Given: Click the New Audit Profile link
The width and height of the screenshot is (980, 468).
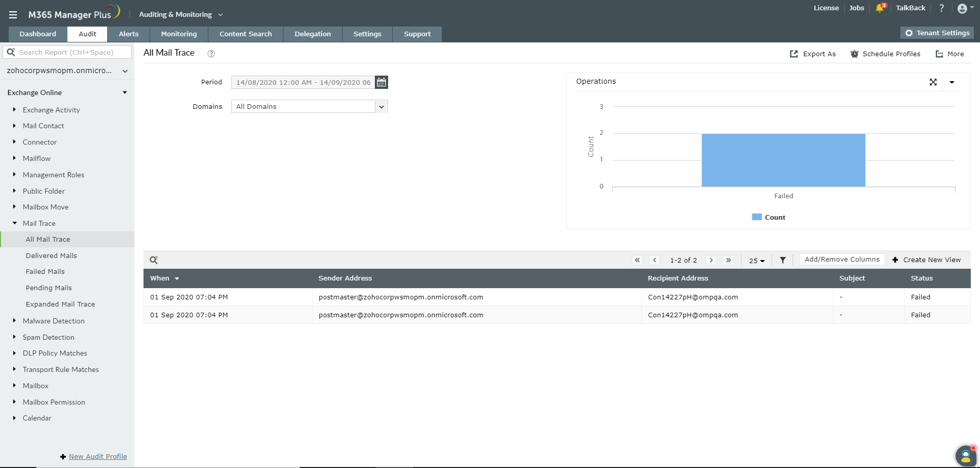Looking at the screenshot, I should coord(98,457).
